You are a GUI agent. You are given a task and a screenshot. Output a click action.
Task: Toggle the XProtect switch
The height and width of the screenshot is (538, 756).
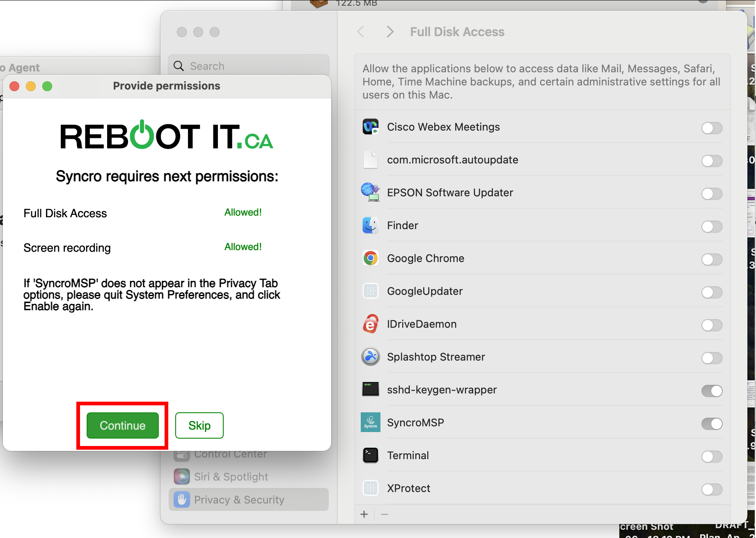[712, 489]
